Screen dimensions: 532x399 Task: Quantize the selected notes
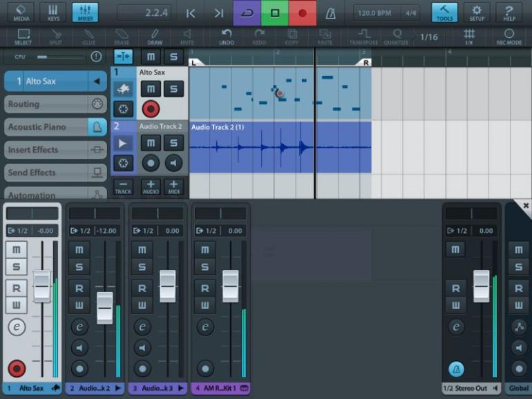397,37
